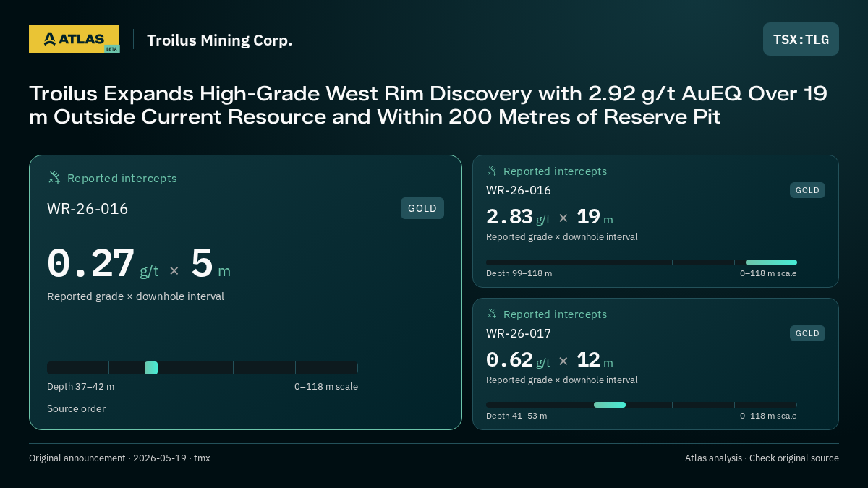Click 'Reported intercepts' heading in the WR-26-017 card

tap(555, 314)
